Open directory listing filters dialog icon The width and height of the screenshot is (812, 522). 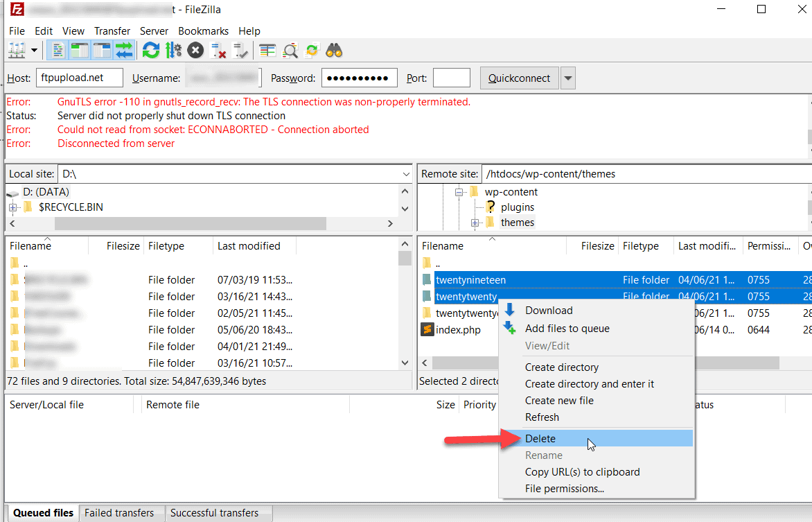(x=267, y=51)
